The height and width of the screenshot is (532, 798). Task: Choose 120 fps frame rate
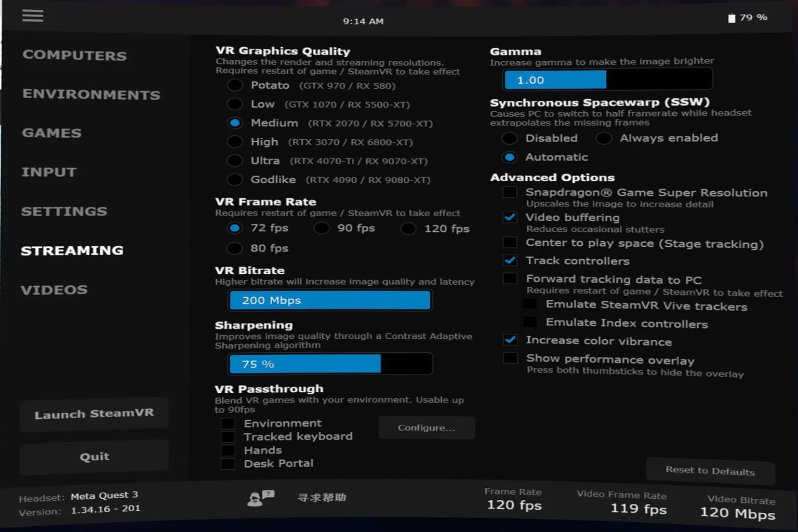(408, 229)
